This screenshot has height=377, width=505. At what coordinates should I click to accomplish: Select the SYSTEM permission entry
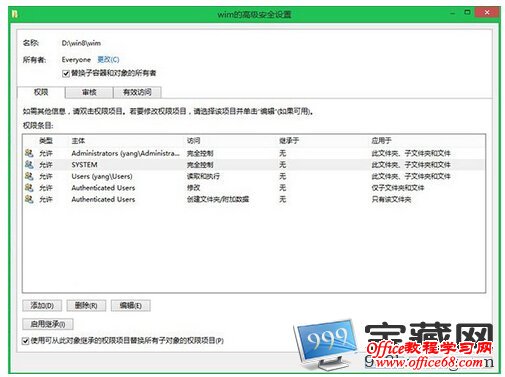pyautogui.click(x=254, y=165)
